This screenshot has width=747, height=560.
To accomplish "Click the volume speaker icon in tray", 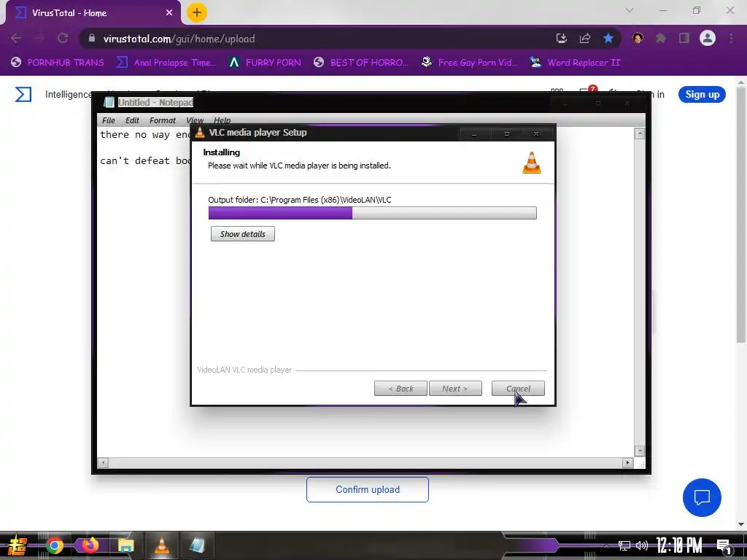I will tap(642, 545).
